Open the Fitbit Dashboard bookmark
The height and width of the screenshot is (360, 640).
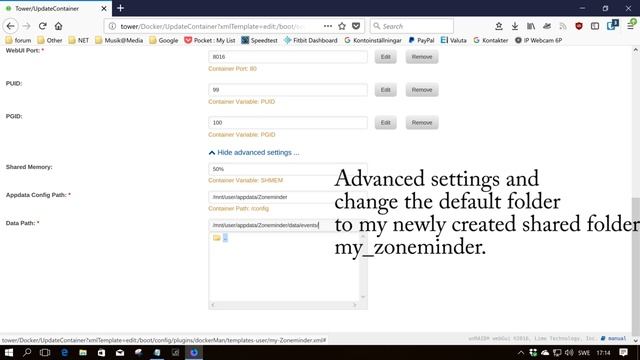tap(311, 40)
